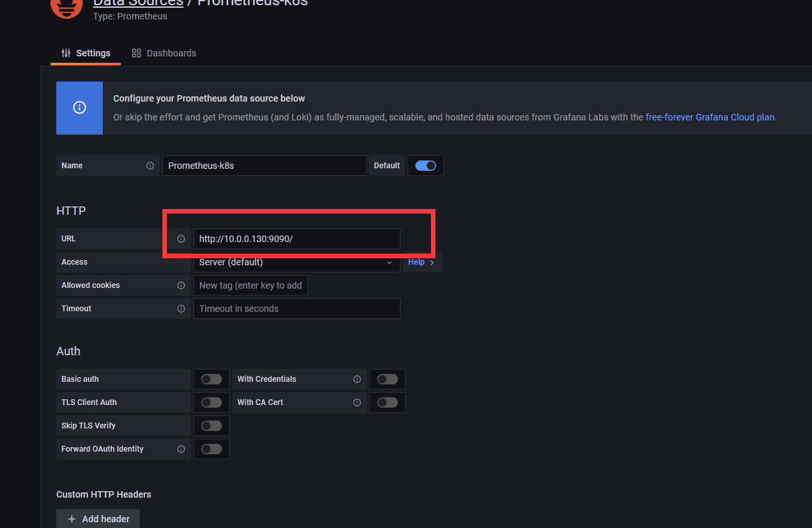Focus the Name field containing Prometheus-k8s

click(265, 166)
